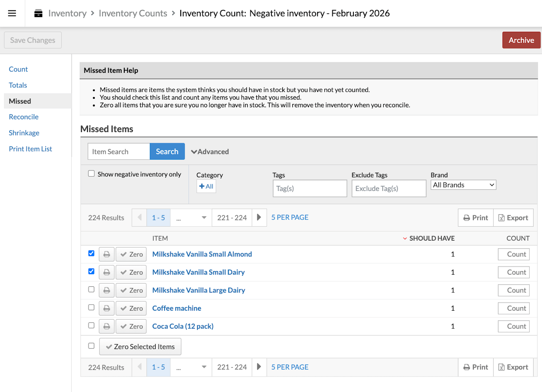The image size is (542, 392).
Task: Open the All Brands dropdown
Action: pyautogui.click(x=463, y=184)
